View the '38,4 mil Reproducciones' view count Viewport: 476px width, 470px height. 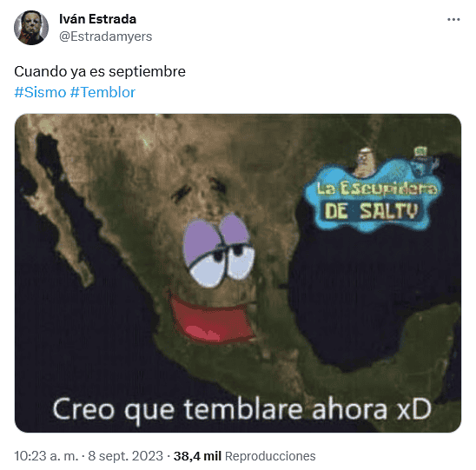[244, 456]
